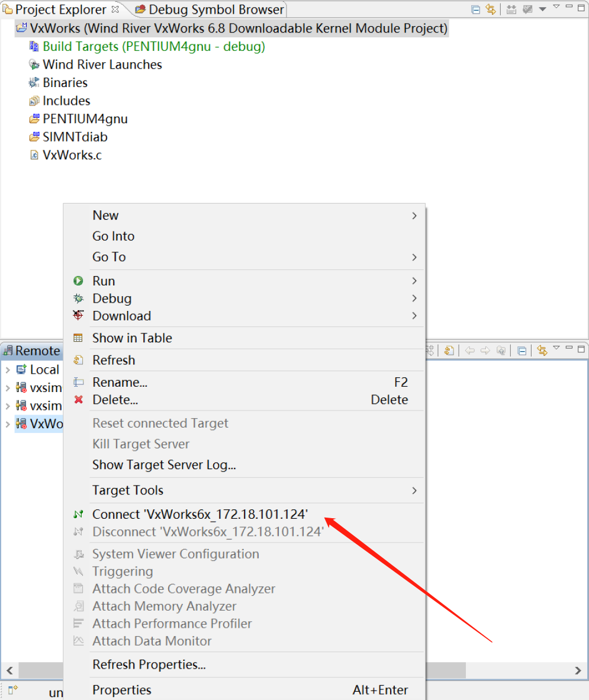Collapse all in Project Explorer toolbar

476,9
